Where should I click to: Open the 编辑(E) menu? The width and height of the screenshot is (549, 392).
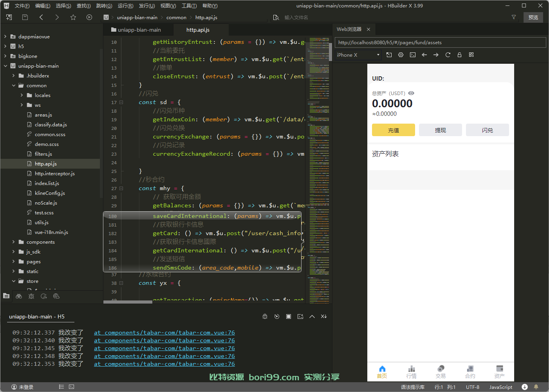click(43, 6)
